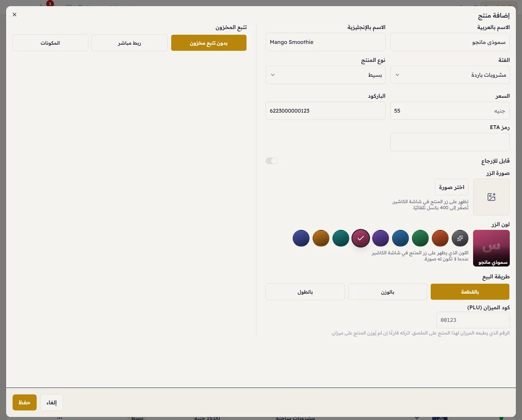Click the كود الميزان (PLU) input field

pos(473,320)
